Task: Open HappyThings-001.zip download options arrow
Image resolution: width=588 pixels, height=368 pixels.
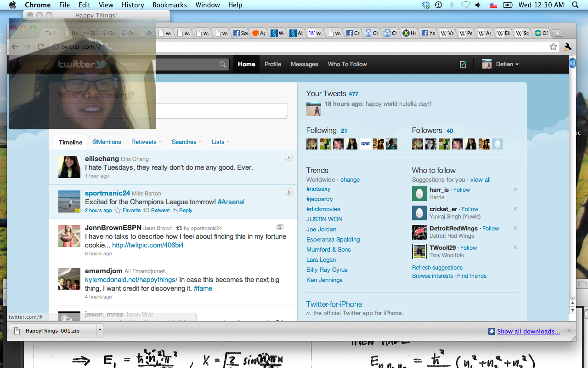Action: pos(100,330)
